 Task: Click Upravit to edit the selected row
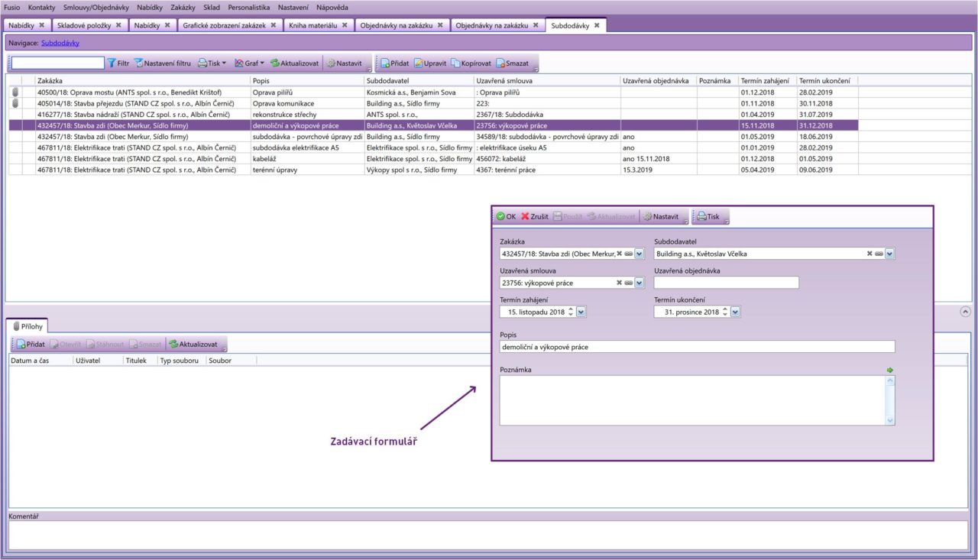click(x=430, y=63)
